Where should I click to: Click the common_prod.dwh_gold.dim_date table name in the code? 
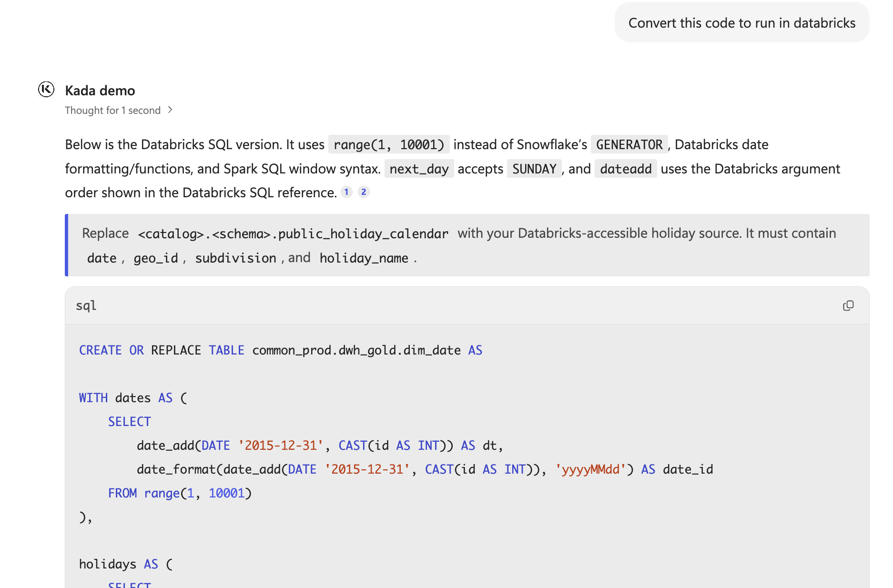point(356,350)
